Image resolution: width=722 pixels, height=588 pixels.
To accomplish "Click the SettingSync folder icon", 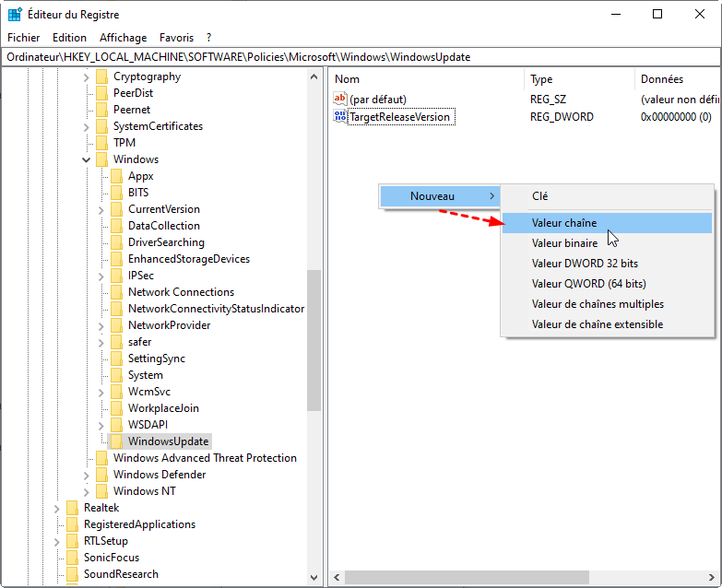I will click(x=116, y=359).
